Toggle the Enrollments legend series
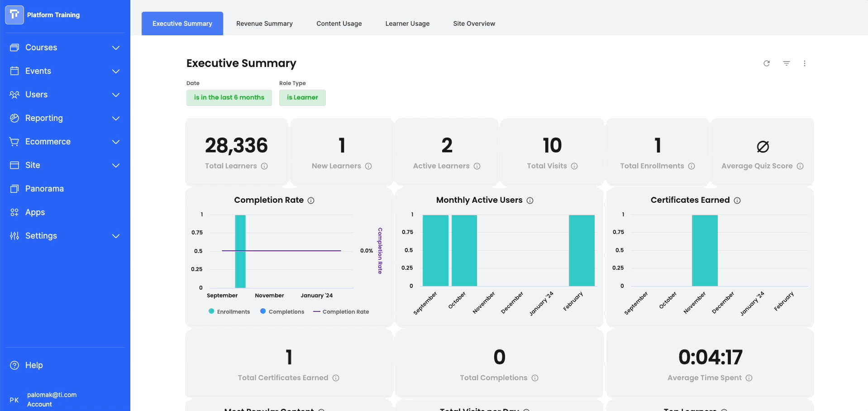This screenshot has height=411, width=868. 229,311
